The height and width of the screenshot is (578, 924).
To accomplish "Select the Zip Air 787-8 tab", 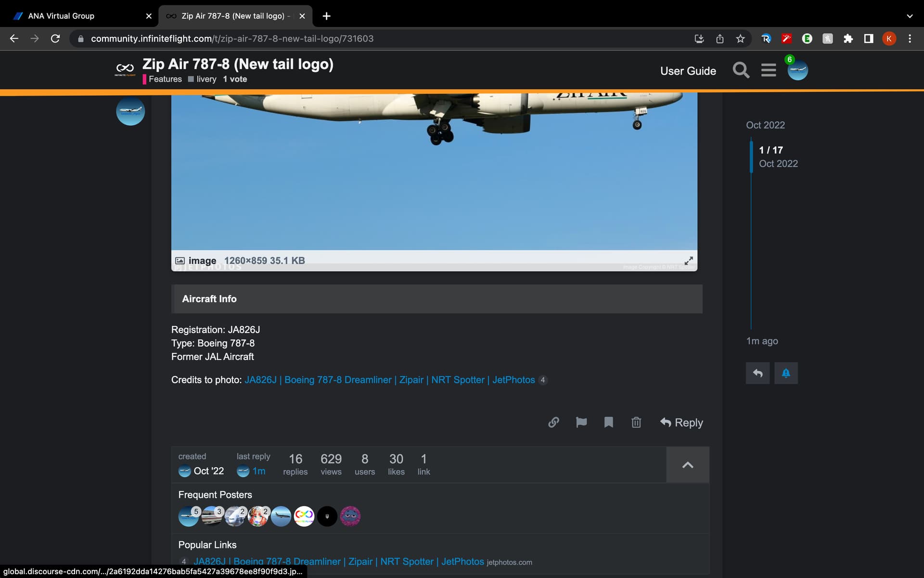I will [x=235, y=16].
